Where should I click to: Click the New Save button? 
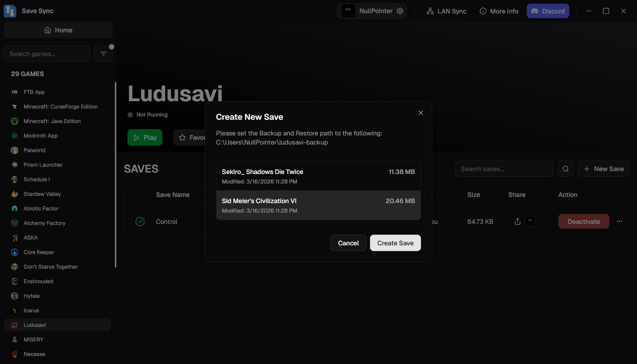coord(604,169)
